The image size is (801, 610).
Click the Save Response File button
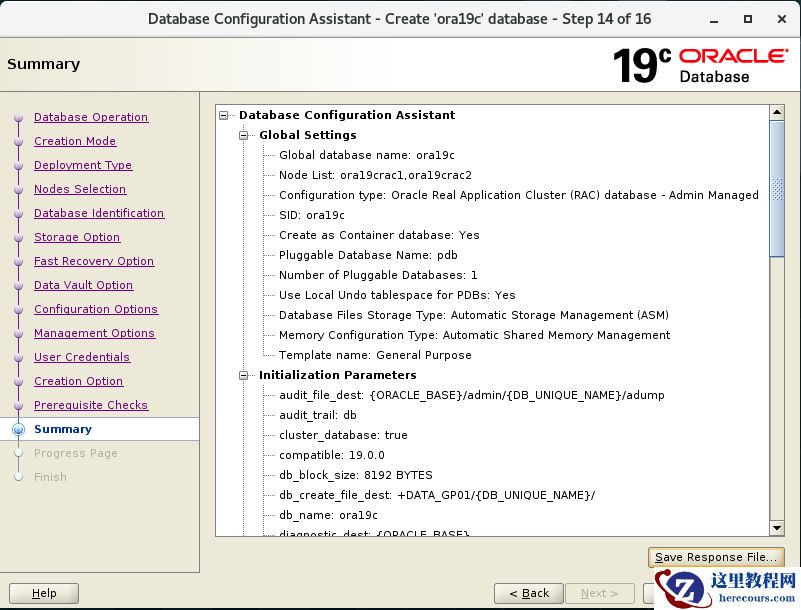point(715,557)
